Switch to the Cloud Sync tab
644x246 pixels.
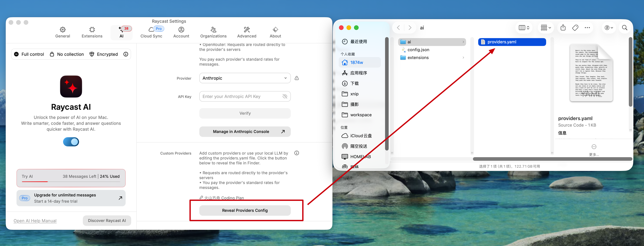pos(151,32)
